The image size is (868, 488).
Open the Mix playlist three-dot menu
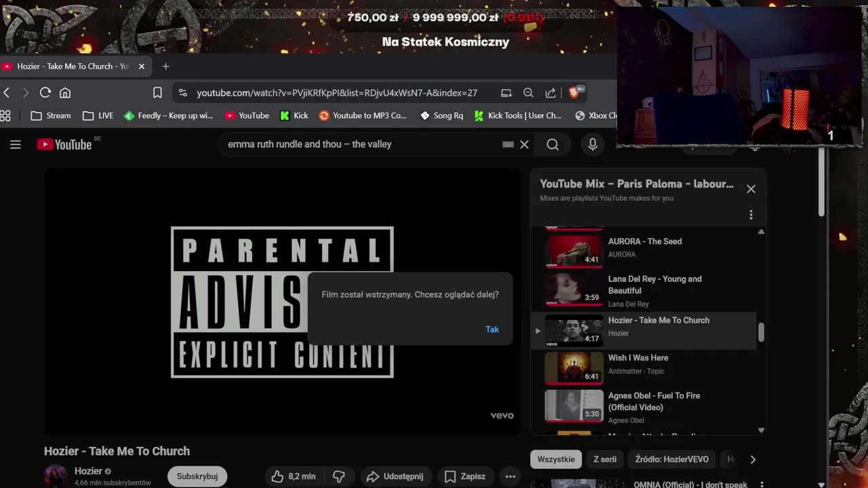tap(751, 215)
